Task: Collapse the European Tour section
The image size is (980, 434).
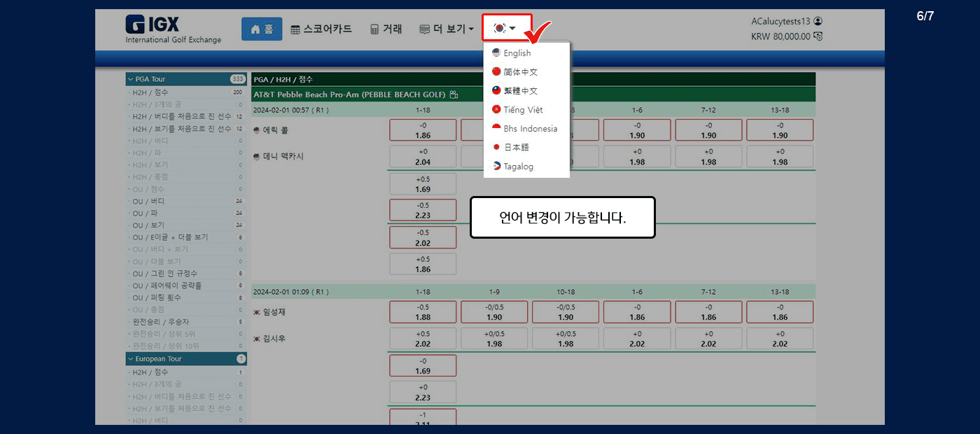Action: (x=130, y=359)
